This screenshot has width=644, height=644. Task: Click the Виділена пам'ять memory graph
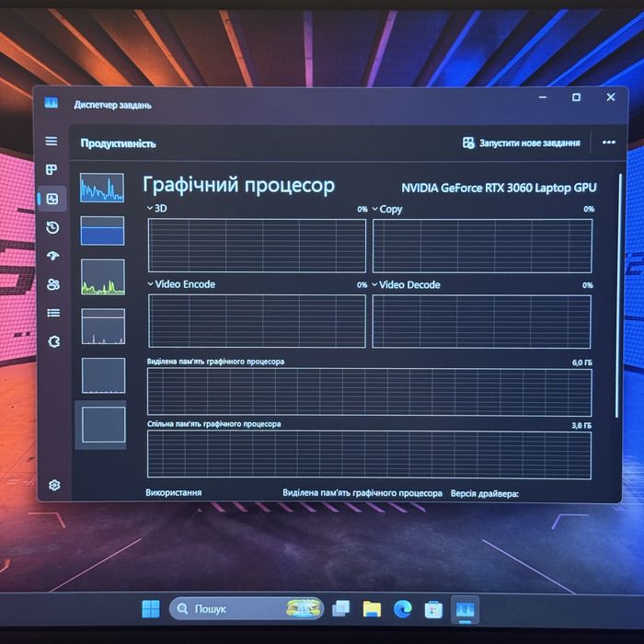[x=369, y=392]
